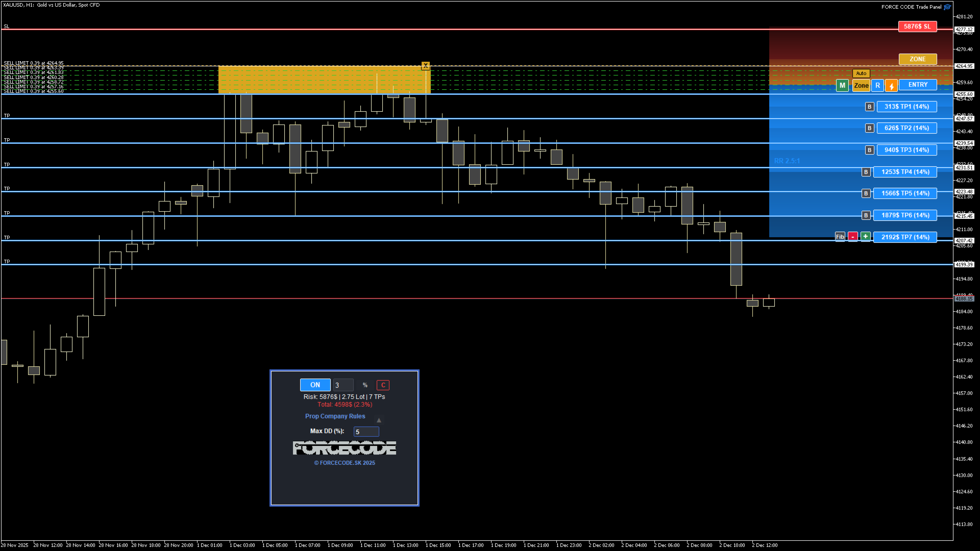
Task: Click the Max DD percentage input field
Action: tap(366, 431)
